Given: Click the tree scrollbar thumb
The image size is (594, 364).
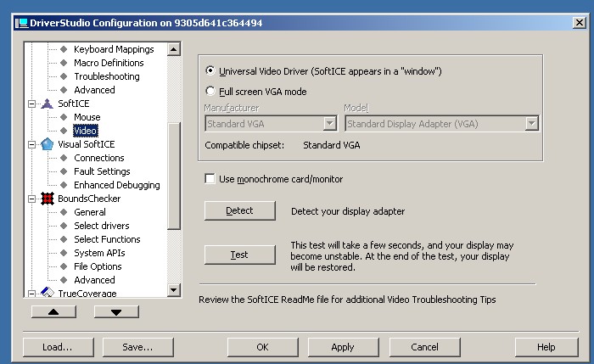Looking at the screenshot, I should pos(173,176).
